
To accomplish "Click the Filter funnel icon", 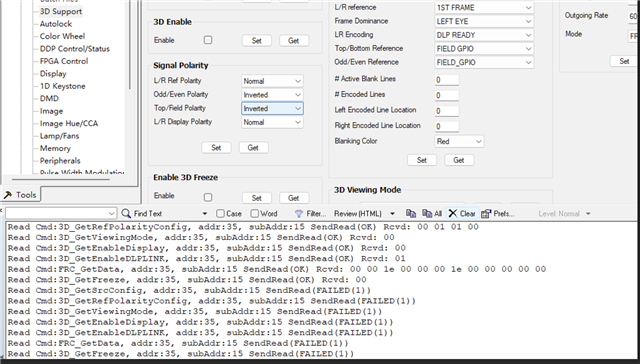I will pos(299,213).
